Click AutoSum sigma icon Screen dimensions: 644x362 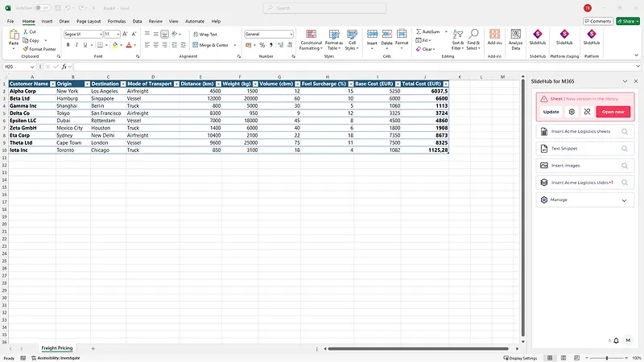pos(419,31)
